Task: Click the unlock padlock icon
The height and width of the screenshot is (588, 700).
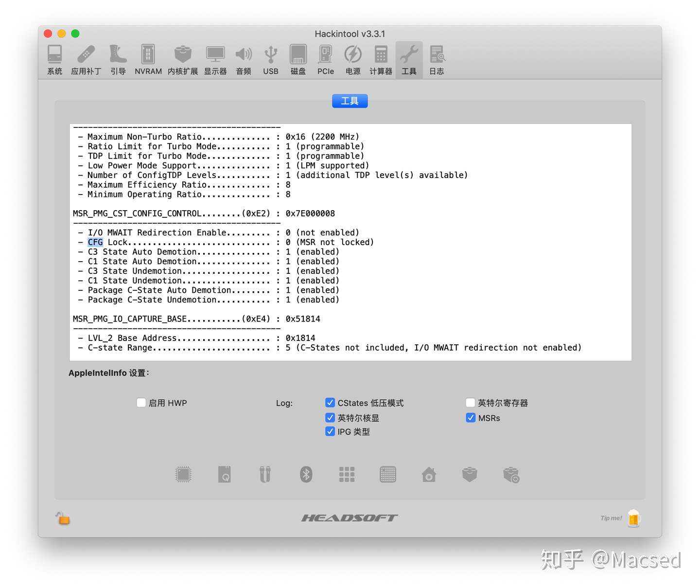Action: click(x=63, y=518)
